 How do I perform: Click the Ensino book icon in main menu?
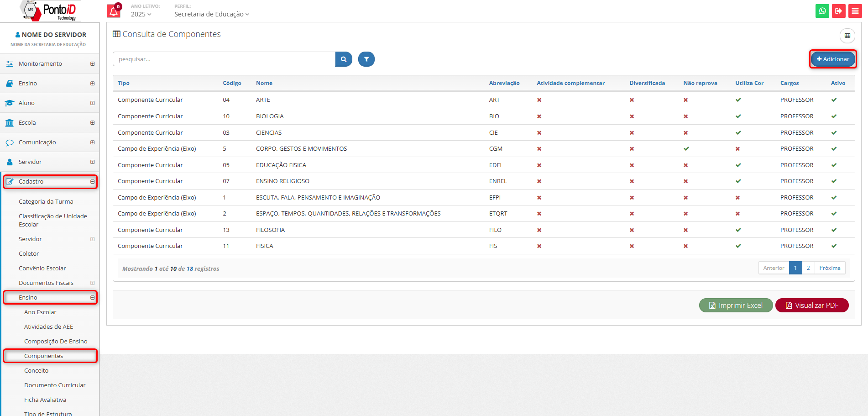tap(10, 84)
